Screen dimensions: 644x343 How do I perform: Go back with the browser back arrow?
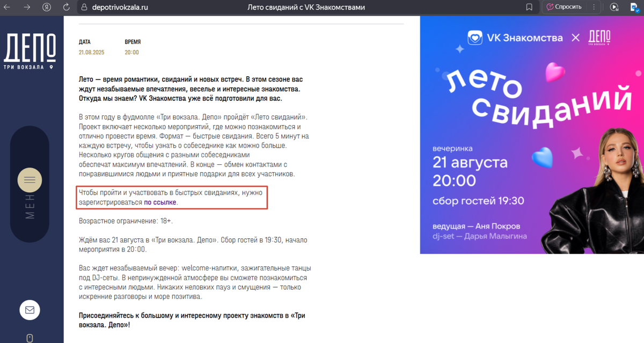8,8
